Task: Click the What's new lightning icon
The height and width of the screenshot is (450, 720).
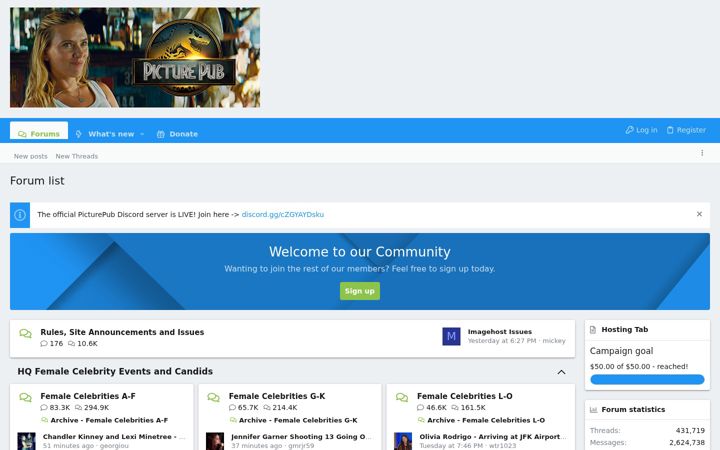Action: pos(79,134)
